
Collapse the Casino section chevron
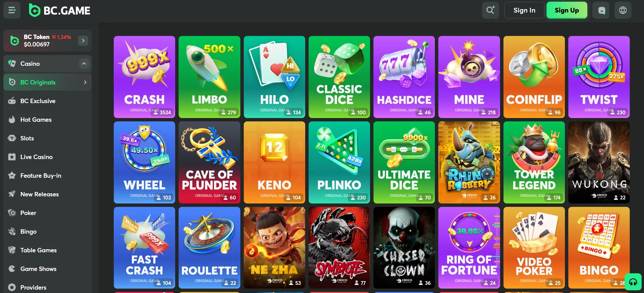84,63
